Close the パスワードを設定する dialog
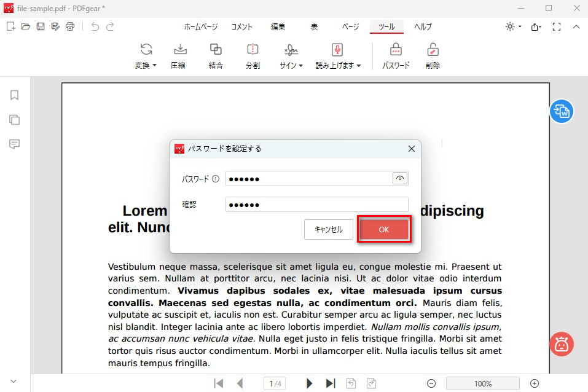This screenshot has height=392, width=588. (x=412, y=149)
